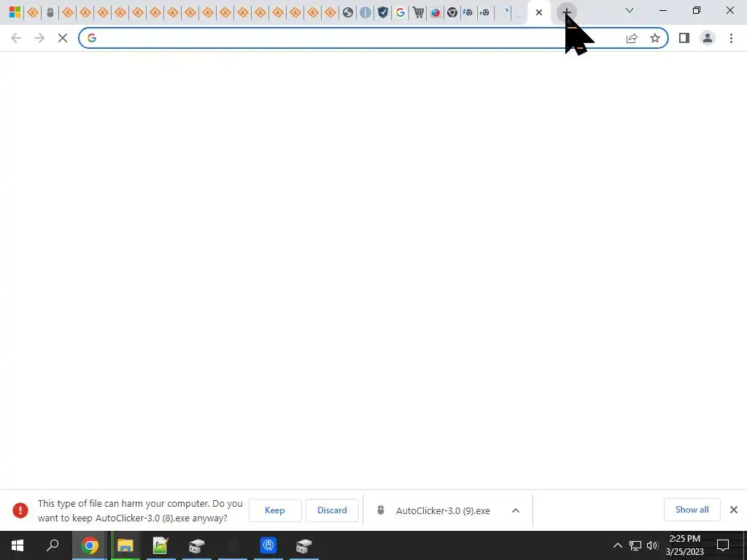Screen dimensions: 747x560
Task: Open a new tab with plus button
Action: pos(566,12)
